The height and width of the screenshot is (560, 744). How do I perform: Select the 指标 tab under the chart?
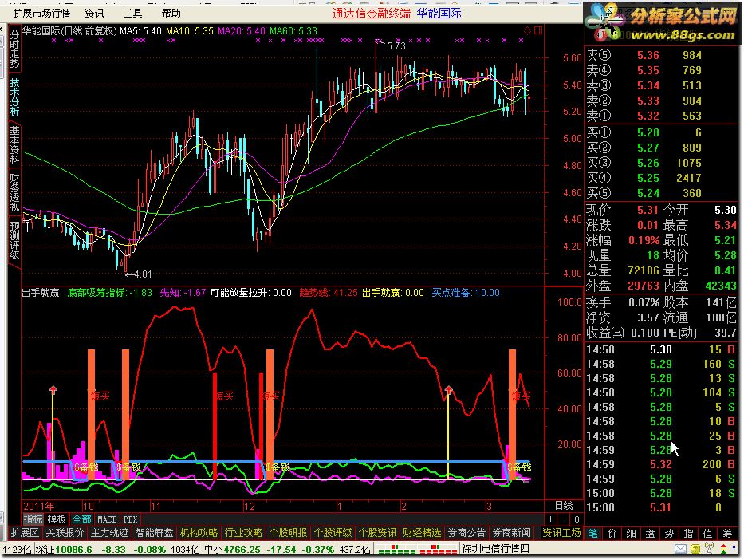[x=33, y=519]
